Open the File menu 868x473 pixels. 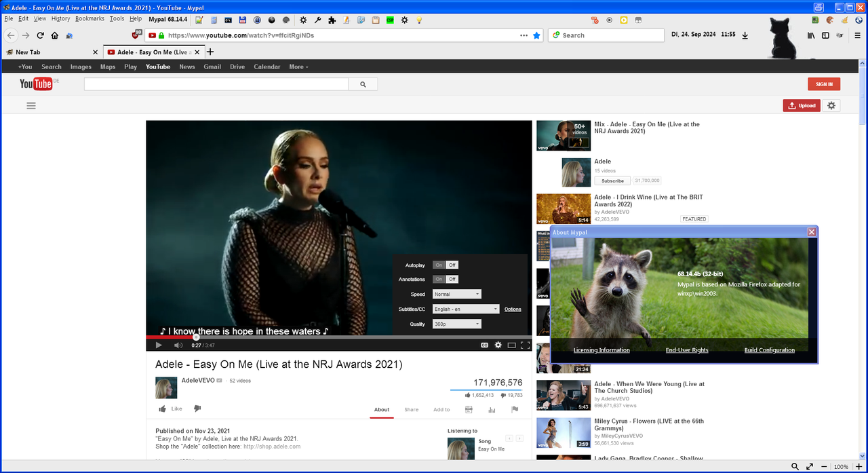coord(9,19)
